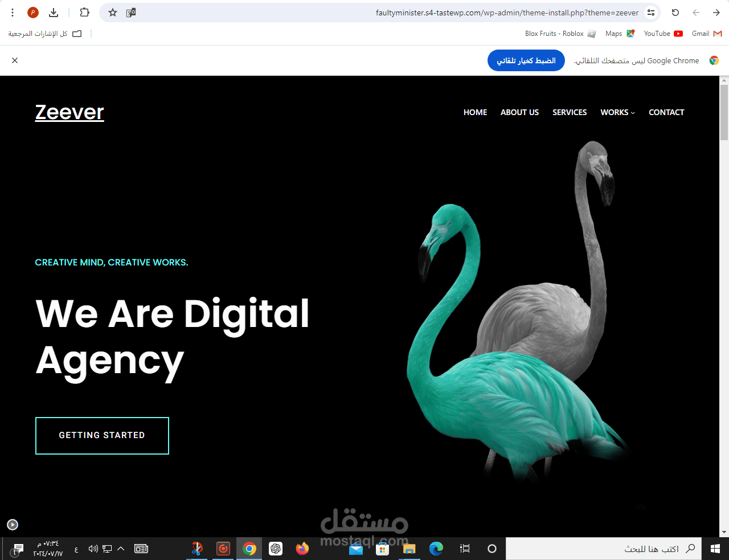Open the Chrome profile avatar icon
The width and height of the screenshot is (729, 560).
[32, 13]
